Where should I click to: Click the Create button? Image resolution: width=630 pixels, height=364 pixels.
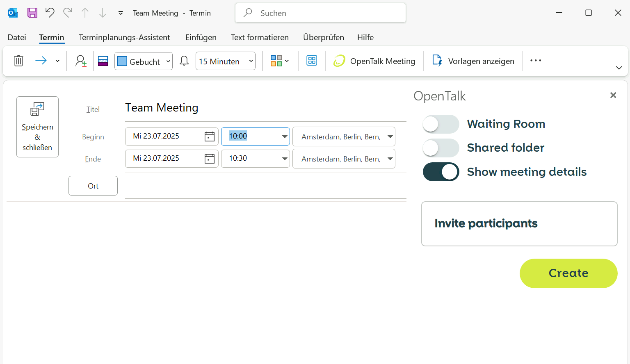[x=568, y=273]
